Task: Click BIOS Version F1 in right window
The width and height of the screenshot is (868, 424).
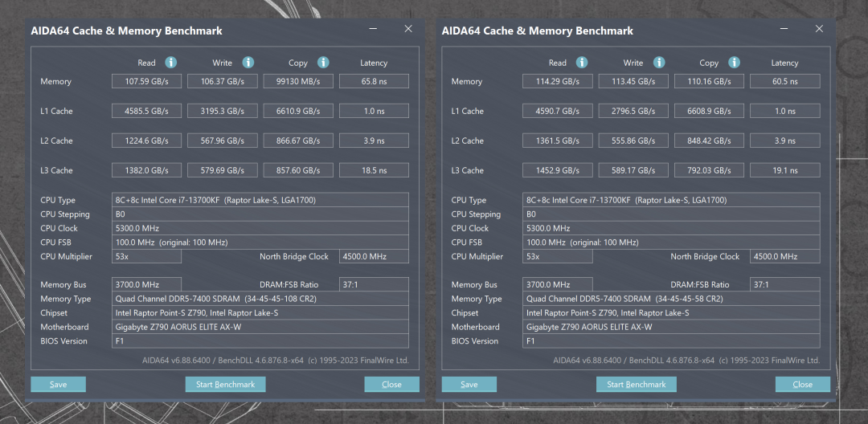Action: click(671, 341)
